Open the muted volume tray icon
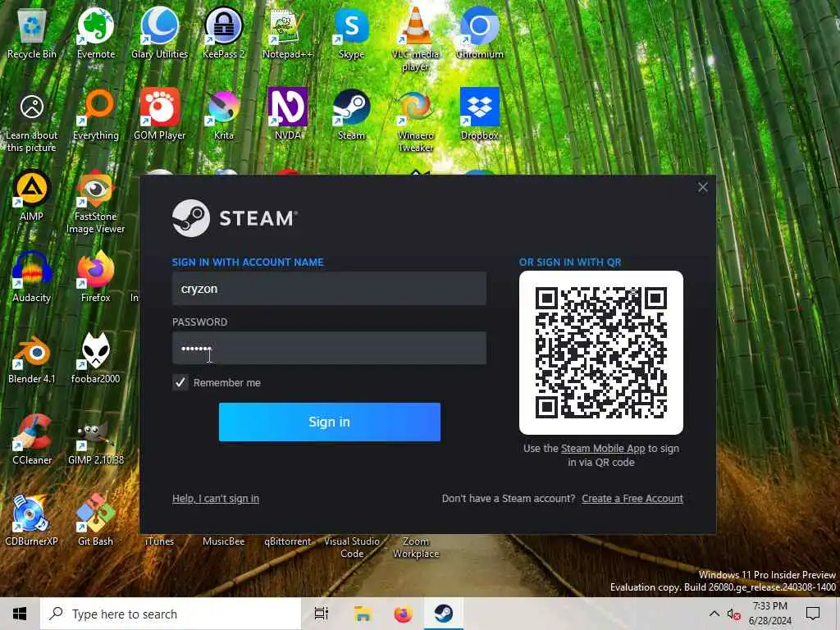This screenshot has height=630, width=840. (733, 614)
